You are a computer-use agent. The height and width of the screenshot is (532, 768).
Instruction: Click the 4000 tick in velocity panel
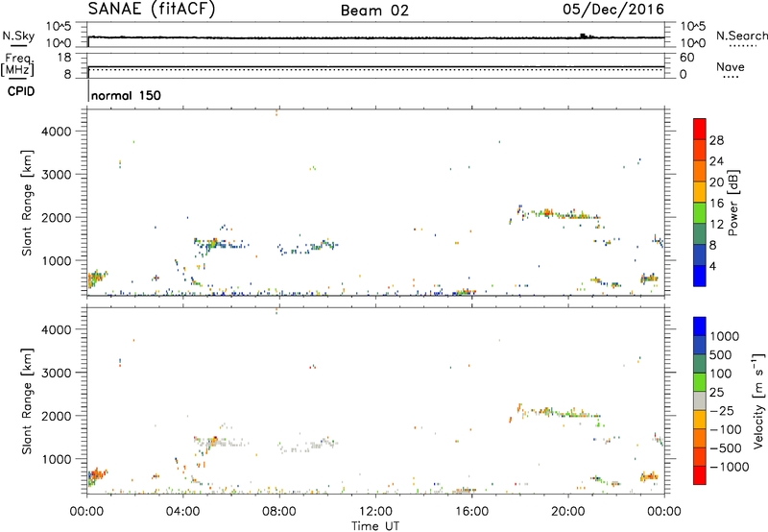(57, 329)
